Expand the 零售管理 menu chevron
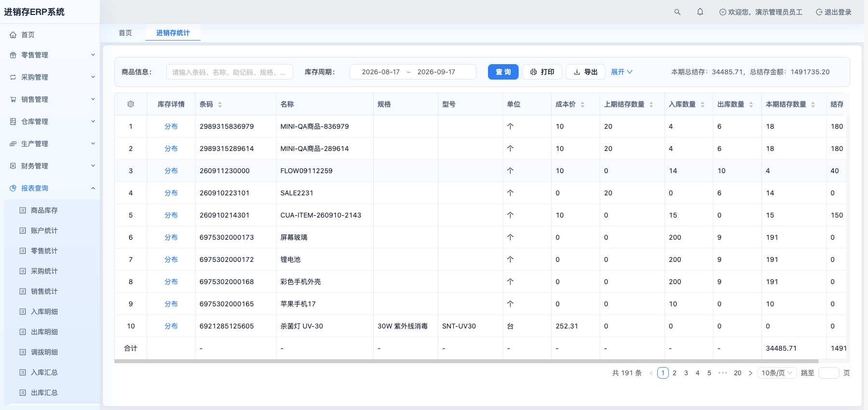868x410 pixels. (93, 55)
